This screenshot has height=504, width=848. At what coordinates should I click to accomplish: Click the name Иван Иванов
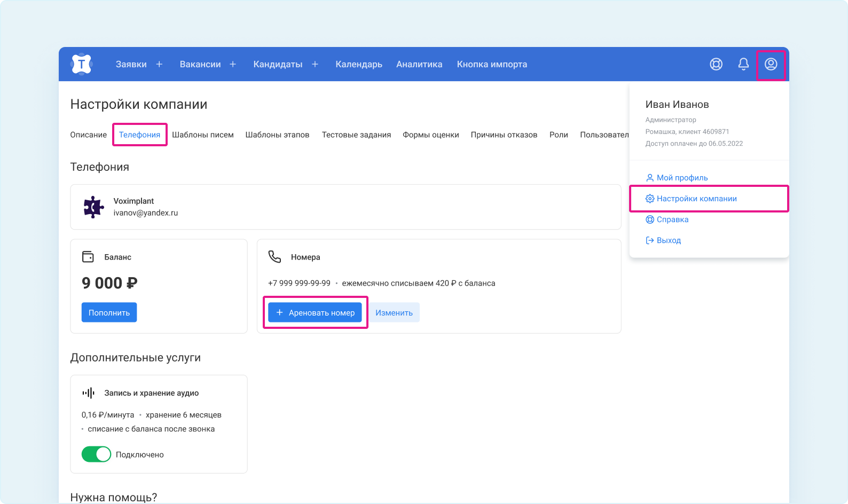(677, 105)
